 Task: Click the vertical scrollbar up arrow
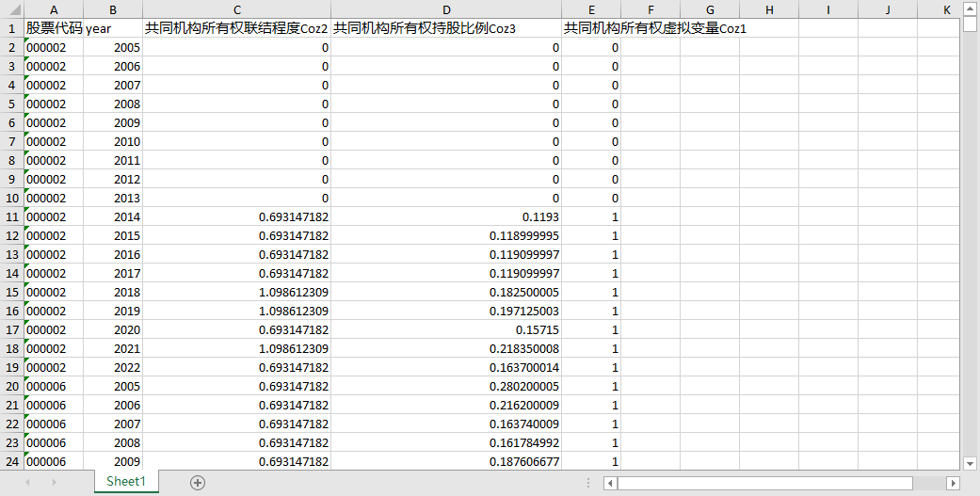click(970, 9)
